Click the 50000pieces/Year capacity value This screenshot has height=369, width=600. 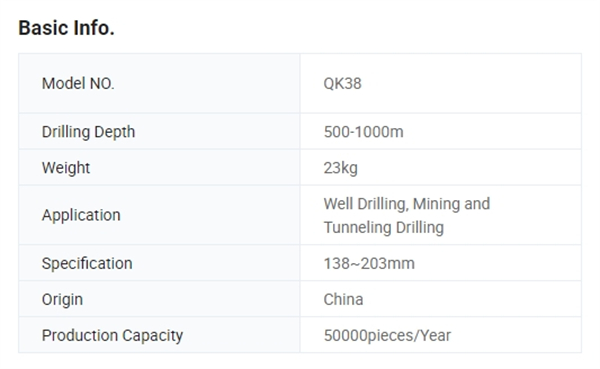[387, 336]
